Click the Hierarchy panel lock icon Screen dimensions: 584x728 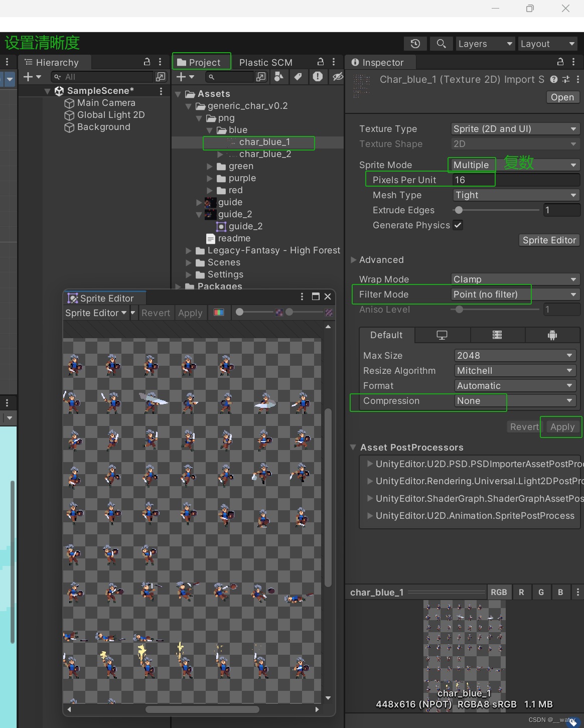[147, 62]
